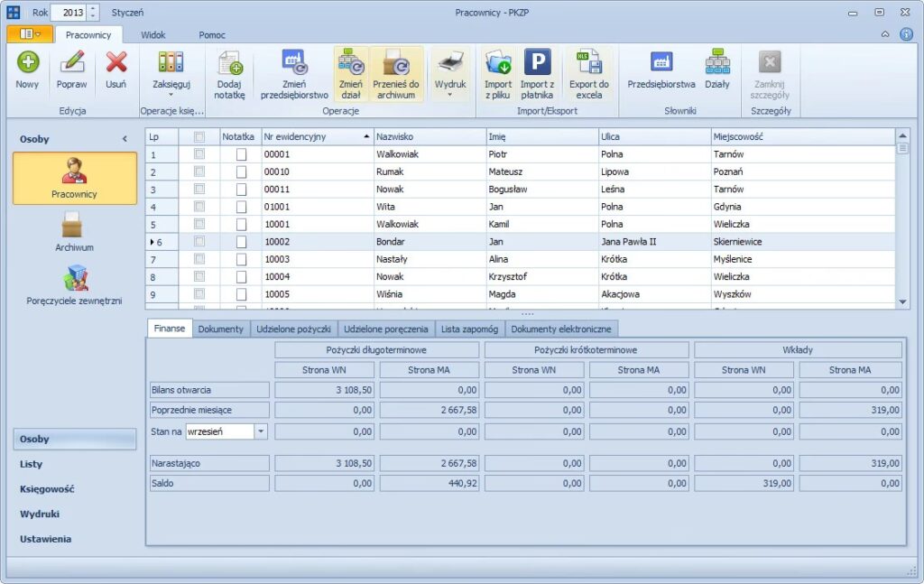Toggle the select-all checkbox in table header
Viewport: 924px width, 584px height.
[199, 137]
